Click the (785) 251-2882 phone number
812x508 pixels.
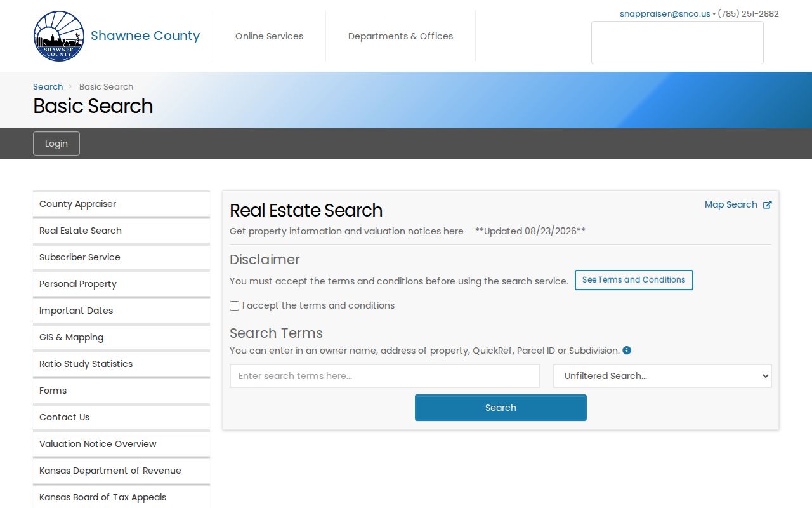(x=748, y=13)
